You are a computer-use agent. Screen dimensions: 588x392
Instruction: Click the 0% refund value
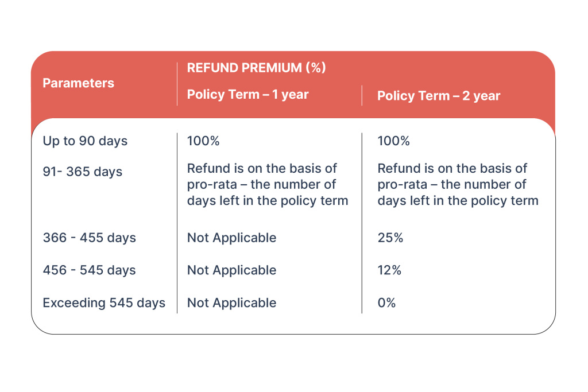386,303
